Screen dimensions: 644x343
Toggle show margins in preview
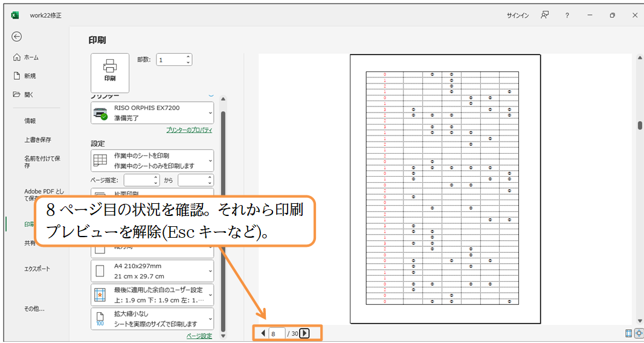click(x=628, y=333)
